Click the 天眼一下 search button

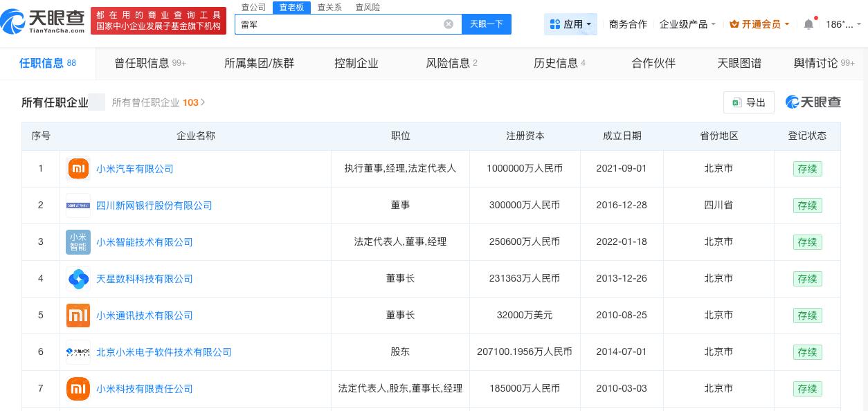[487, 24]
